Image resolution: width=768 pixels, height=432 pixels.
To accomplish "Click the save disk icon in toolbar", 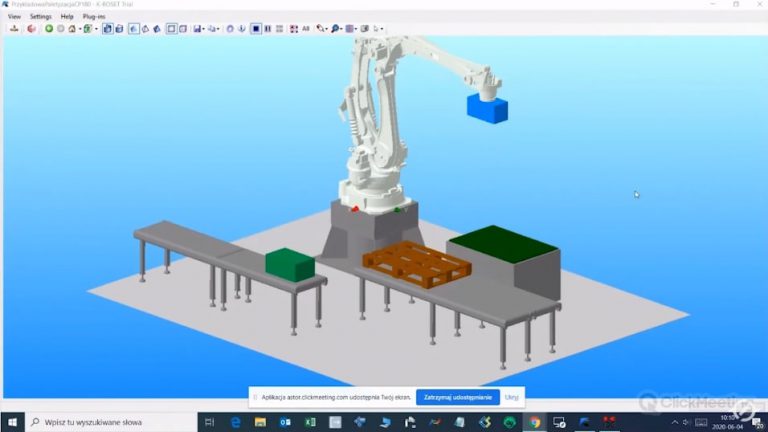I will (196, 29).
